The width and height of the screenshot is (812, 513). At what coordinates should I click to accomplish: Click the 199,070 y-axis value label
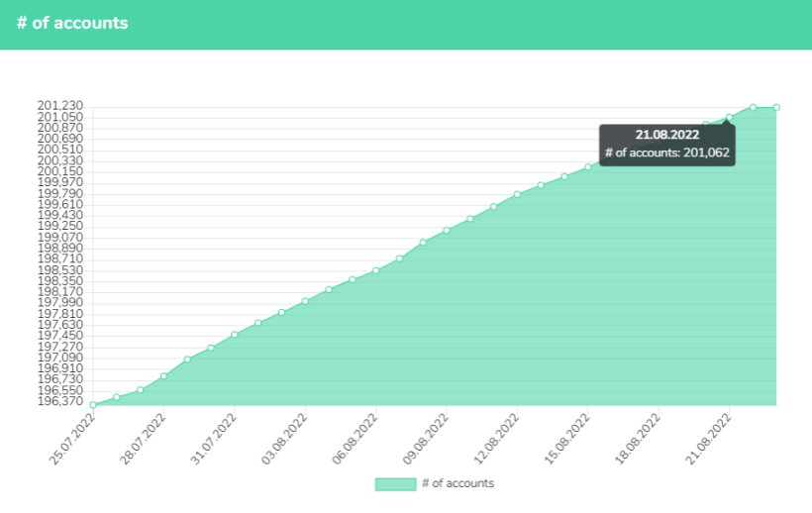click(x=60, y=238)
